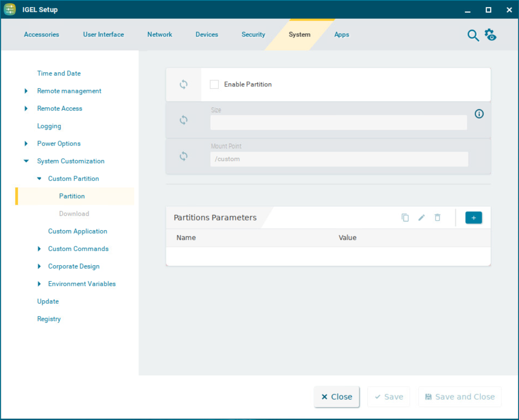Show the Size info icon
Screen dimensions: 519x420
[479, 114]
